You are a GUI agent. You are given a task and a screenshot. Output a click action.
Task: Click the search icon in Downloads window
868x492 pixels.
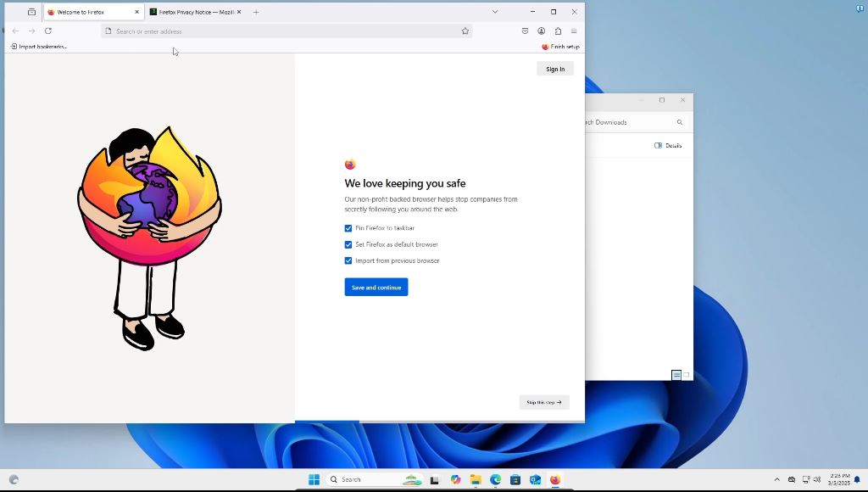[680, 122]
